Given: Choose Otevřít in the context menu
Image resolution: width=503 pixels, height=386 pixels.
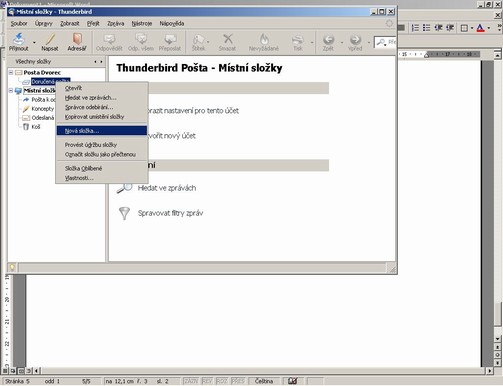Looking at the screenshot, I should coord(102,88).
